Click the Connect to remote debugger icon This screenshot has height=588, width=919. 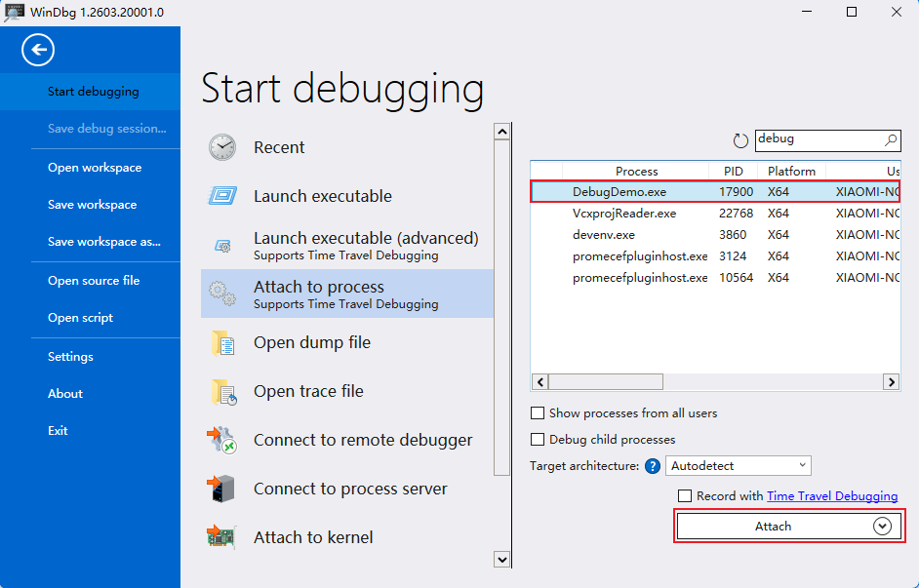(x=222, y=441)
